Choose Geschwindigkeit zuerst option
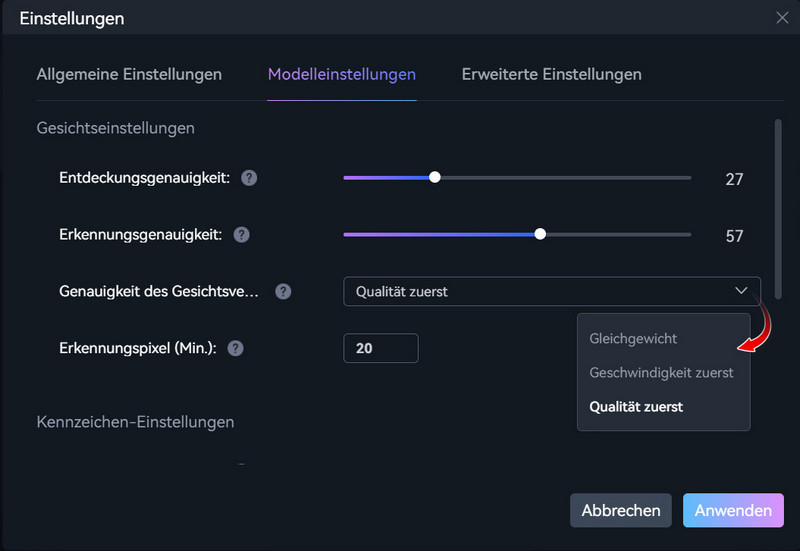This screenshot has width=800, height=551. 663,373
